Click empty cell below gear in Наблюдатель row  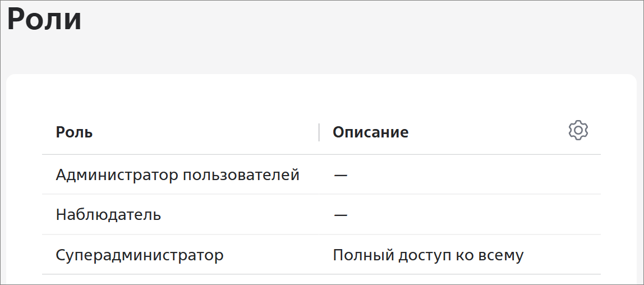pyautogui.click(x=578, y=215)
